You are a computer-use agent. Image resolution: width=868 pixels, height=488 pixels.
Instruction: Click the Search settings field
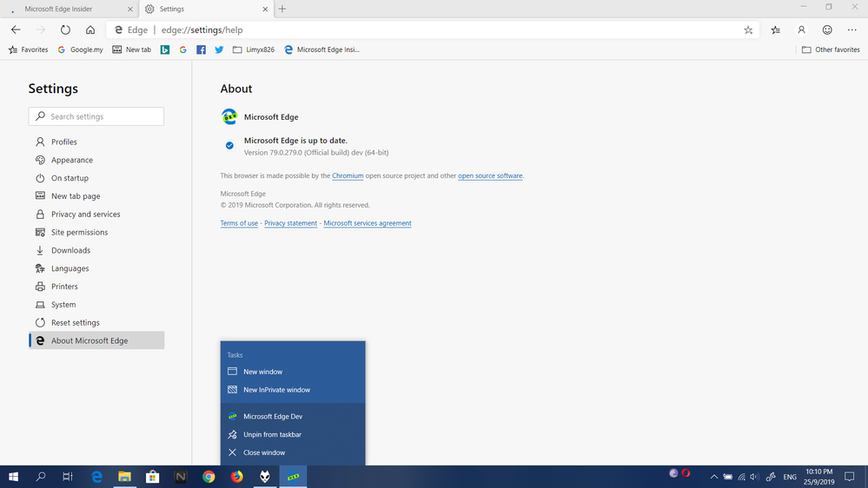pyautogui.click(x=96, y=116)
